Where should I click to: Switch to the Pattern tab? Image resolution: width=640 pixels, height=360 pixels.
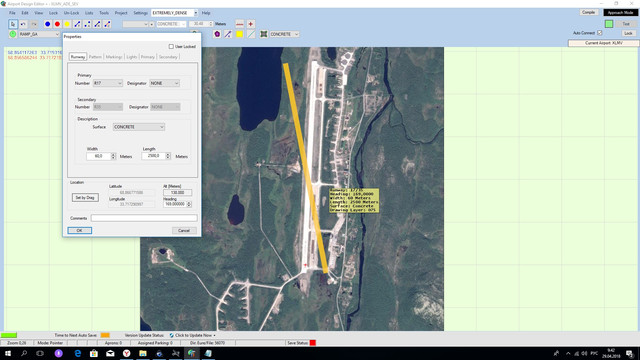click(95, 57)
